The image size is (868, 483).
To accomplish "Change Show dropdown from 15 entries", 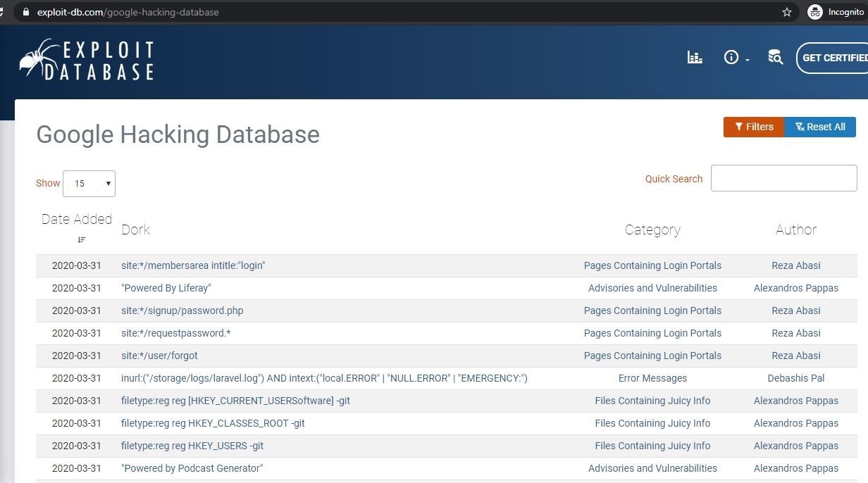I will click(89, 183).
